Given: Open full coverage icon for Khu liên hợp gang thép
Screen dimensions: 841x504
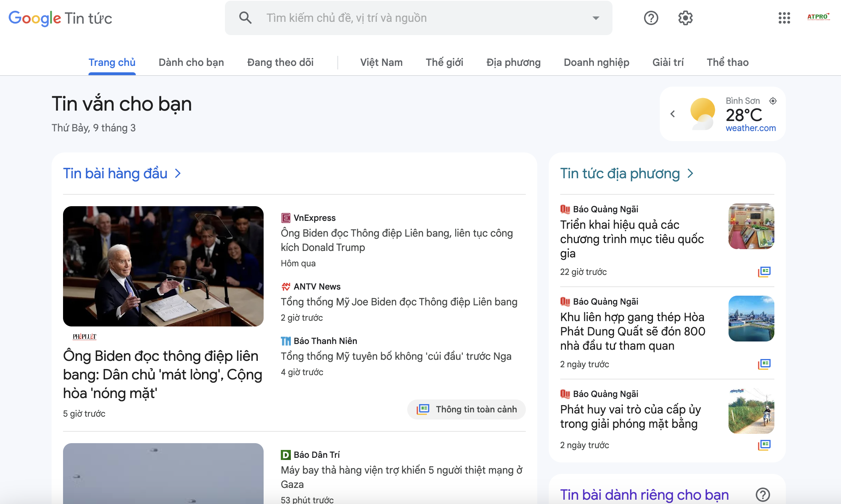Looking at the screenshot, I should [764, 364].
